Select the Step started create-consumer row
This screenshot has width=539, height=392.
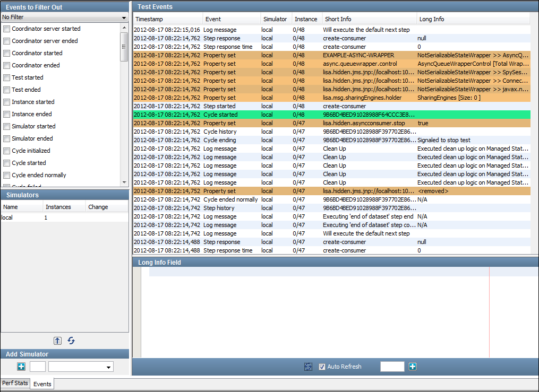332,107
